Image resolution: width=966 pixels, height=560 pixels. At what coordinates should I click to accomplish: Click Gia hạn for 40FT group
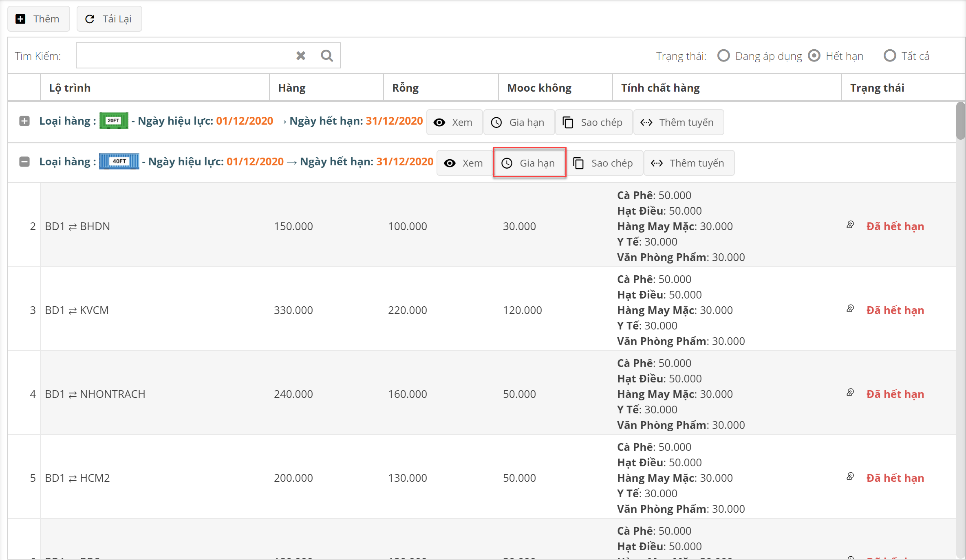point(529,163)
